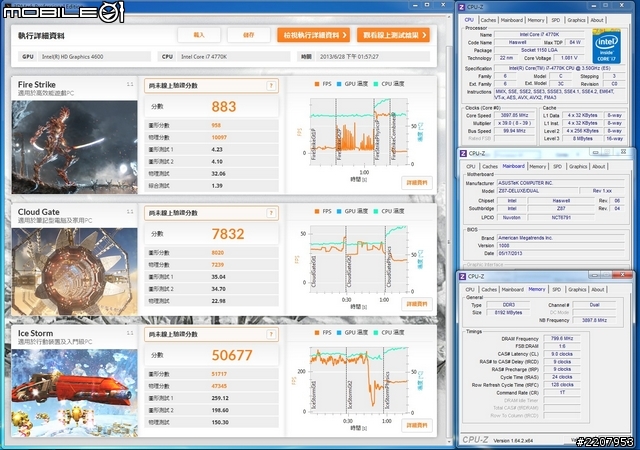This screenshot has height=450, width=640.
Task: Click the GPU field Intel(R) HD Graphics 4600
Action: pos(94,57)
